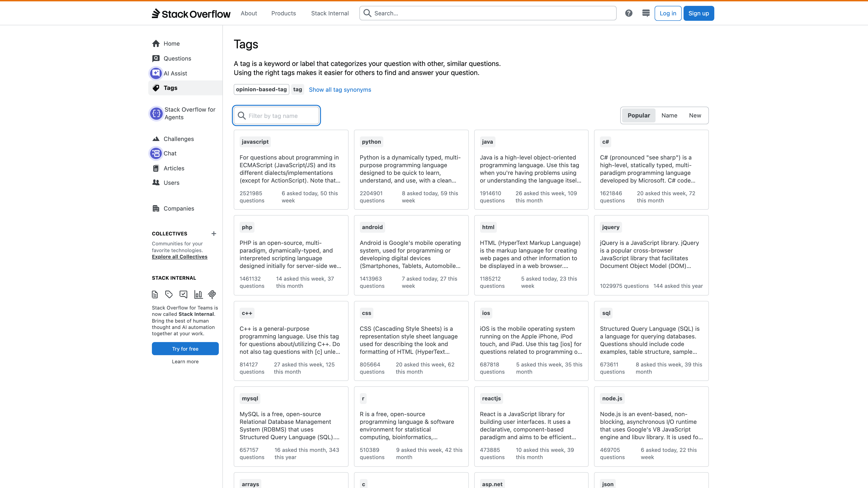The width and height of the screenshot is (868, 488).
Task: Click the Users people icon
Action: [156, 183]
